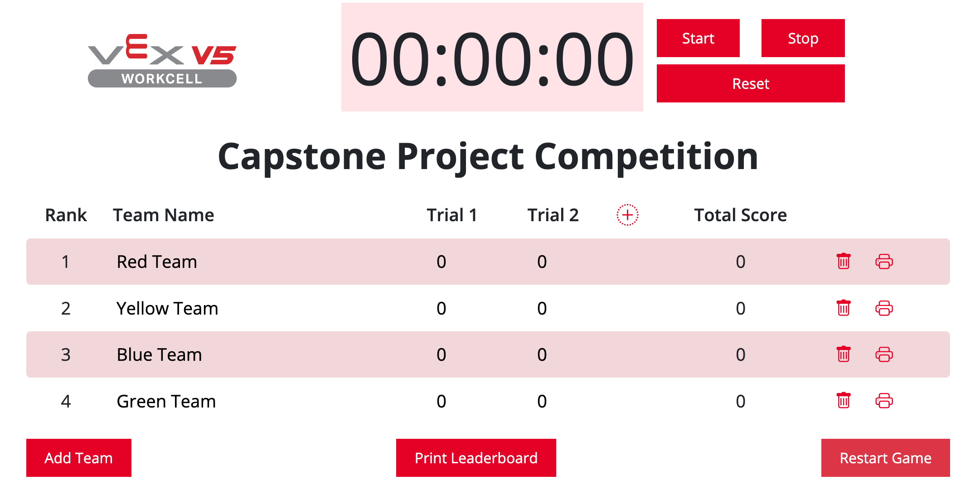Viewport: 980px width, 495px height.
Task: Delete the Green Team row
Action: pos(843,401)
